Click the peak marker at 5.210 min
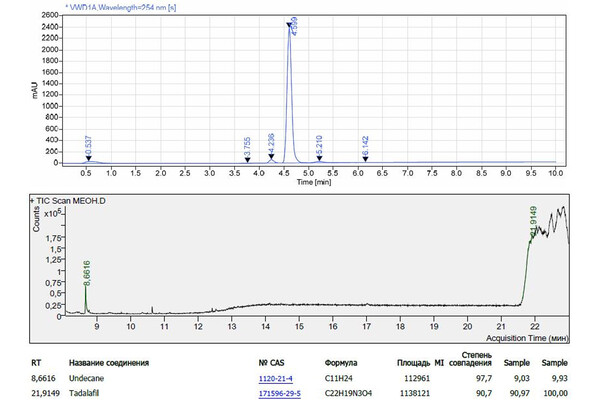 pyautogui.click(x=320, y=158)
